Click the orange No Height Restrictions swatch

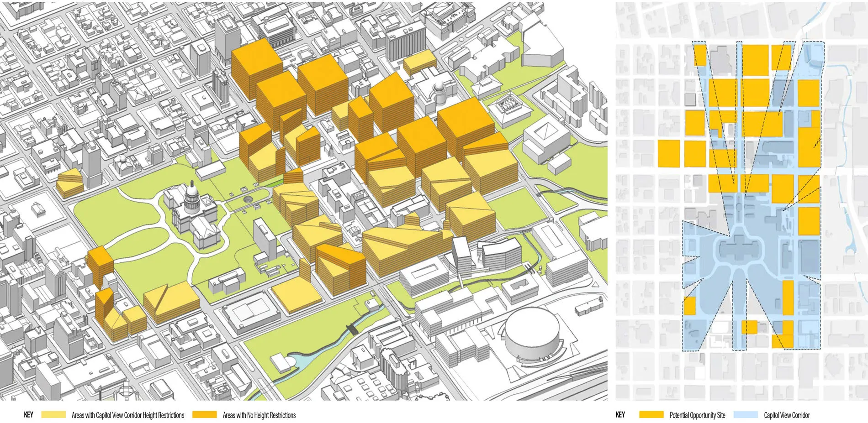pyautogui.click(x=204, y=415)
